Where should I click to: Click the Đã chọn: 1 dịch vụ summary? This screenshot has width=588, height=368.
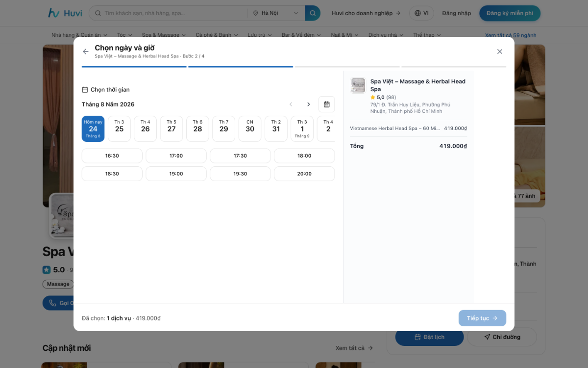pos(121,318)
